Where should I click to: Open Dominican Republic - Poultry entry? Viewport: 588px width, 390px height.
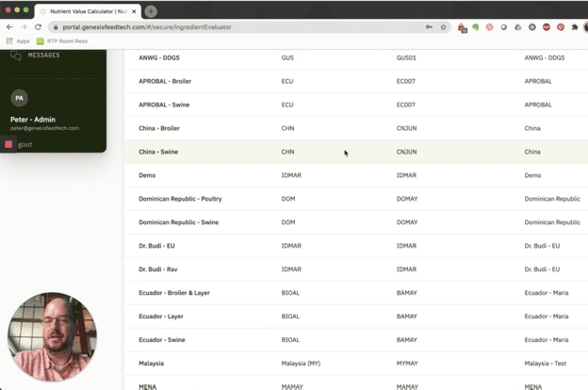[x=180, y=199]
